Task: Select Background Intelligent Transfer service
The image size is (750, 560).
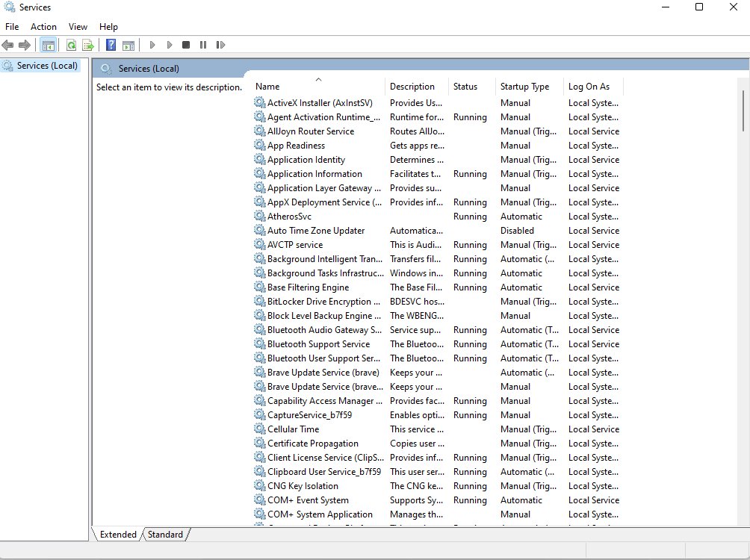Action: [x=437, y=258]
